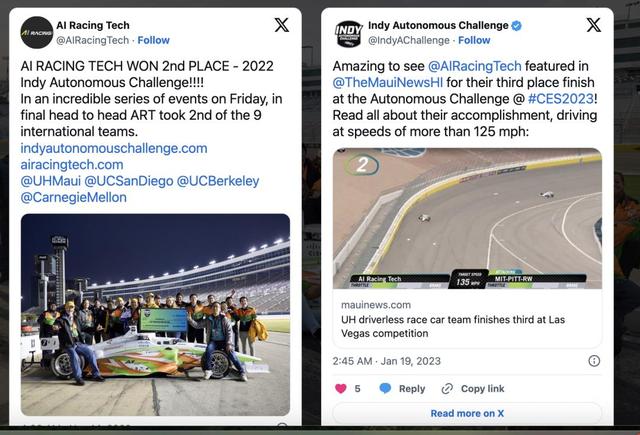This screenshot has height=435, width=640.
Task: Open AI Racing Tech profile avatar
Action: coord(37,32)
